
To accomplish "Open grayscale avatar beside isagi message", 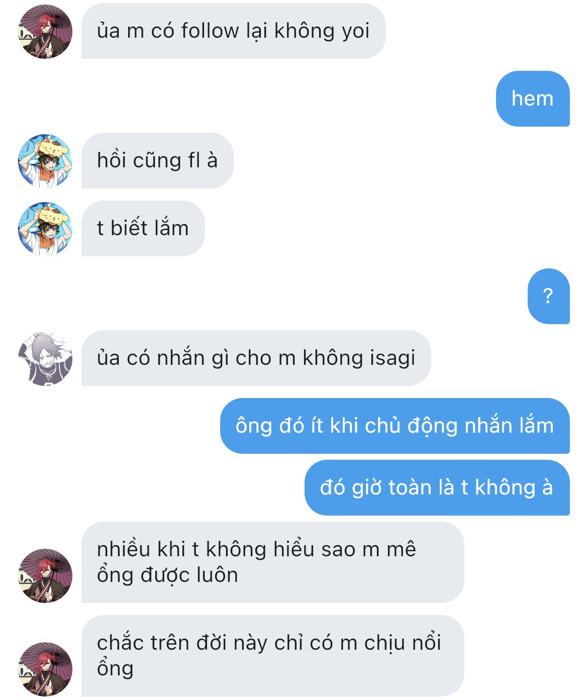I will (45, 358).
